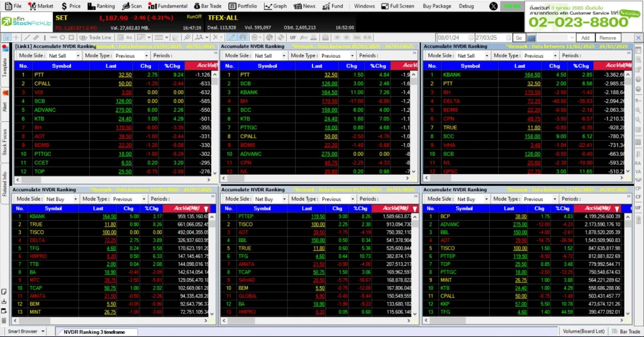Switch to Full Screen mode

(x=397, y=6)
